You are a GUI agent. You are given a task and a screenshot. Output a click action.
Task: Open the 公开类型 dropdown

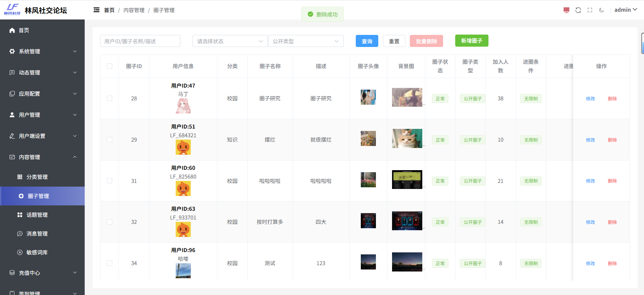coord(306,41)
